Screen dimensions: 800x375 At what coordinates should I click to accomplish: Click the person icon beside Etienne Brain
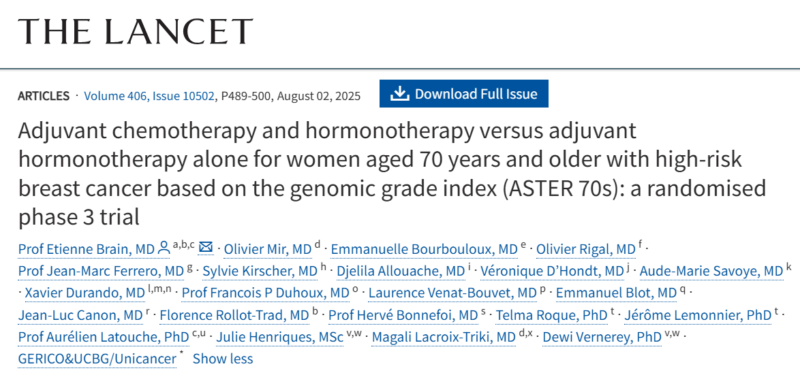(164, 249)
